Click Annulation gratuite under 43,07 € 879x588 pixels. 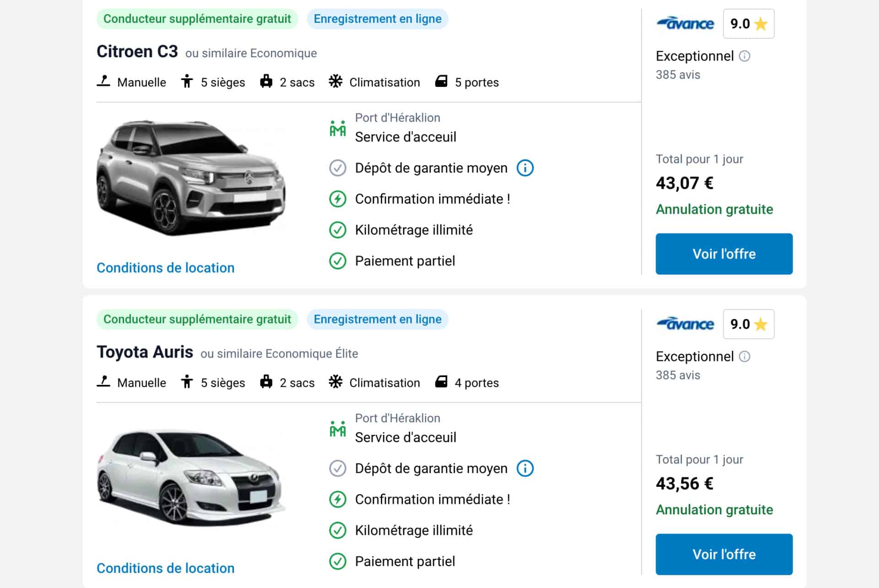pos(714,209)
